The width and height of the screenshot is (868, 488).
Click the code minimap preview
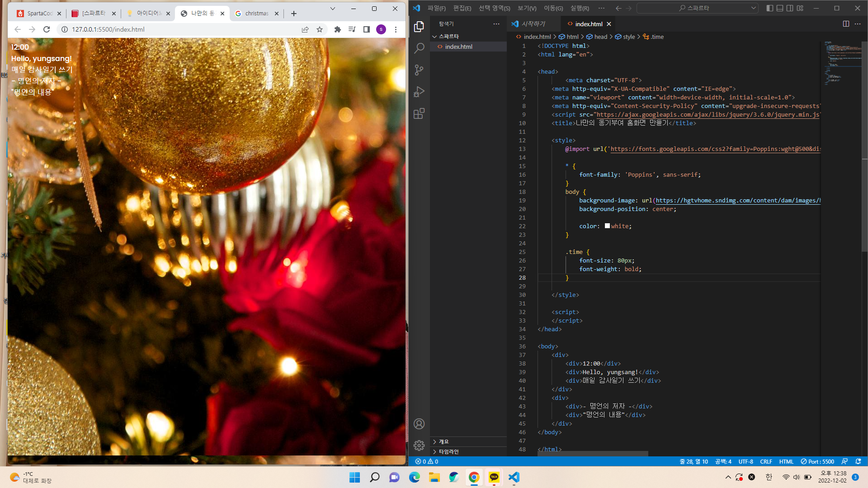[x=843, y=63]
